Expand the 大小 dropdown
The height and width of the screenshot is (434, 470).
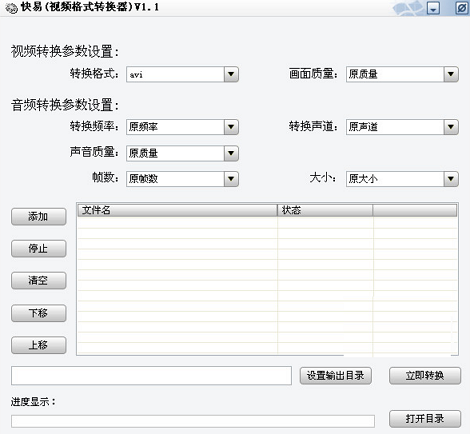click(402, 179)
